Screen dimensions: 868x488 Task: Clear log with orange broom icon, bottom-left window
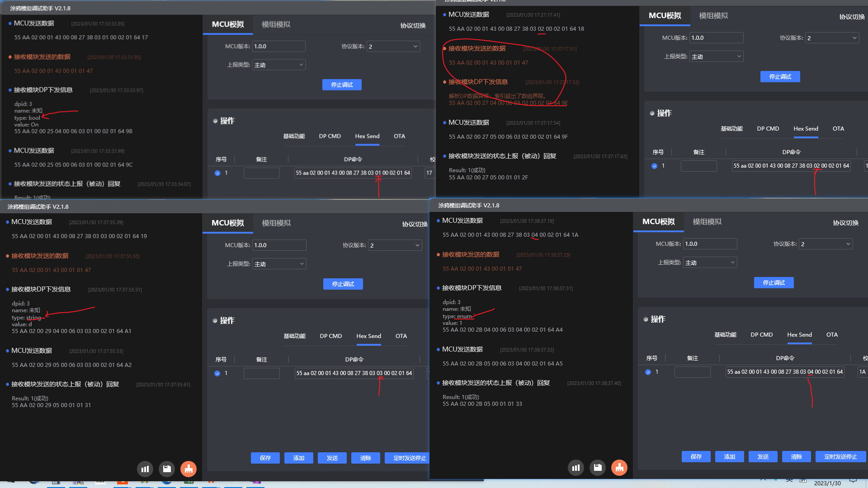189,469
